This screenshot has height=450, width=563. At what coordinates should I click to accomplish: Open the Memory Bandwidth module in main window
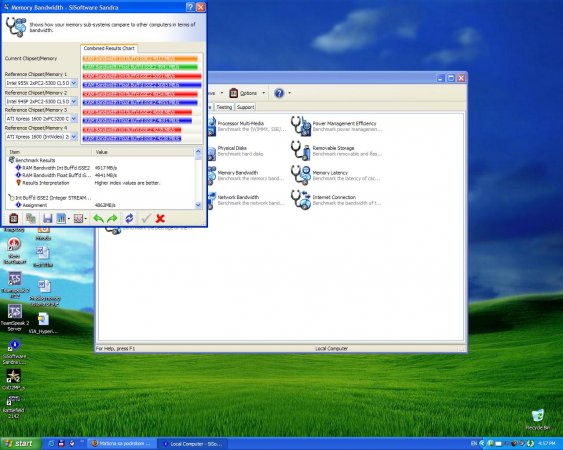248,175
